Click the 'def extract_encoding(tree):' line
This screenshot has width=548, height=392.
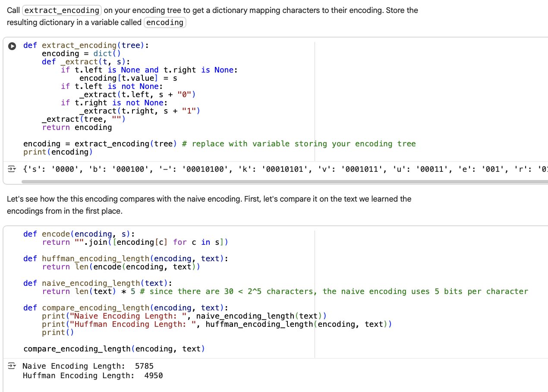pos(86,45)
